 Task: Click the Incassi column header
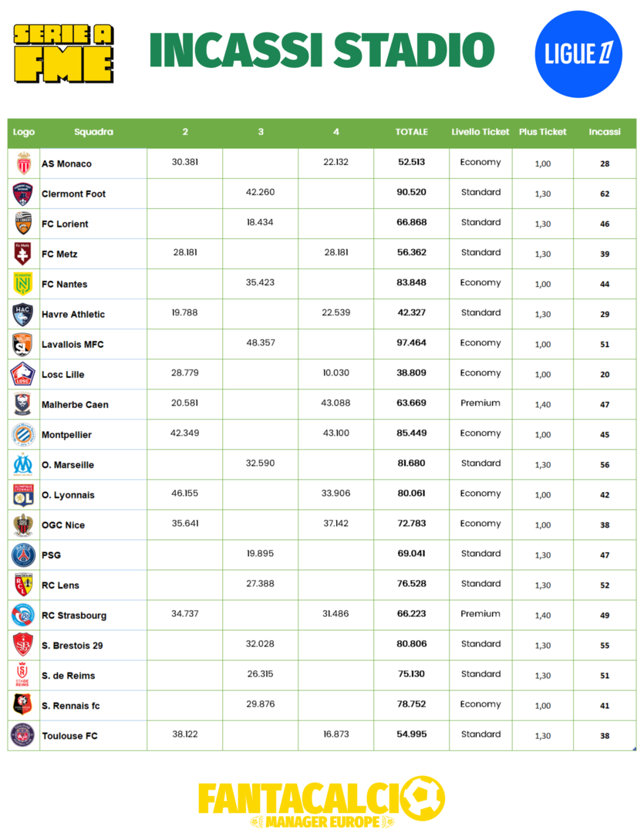[604, 132]
